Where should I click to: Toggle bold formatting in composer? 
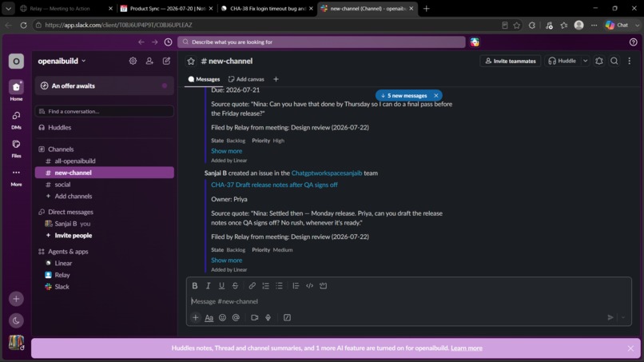click(195, 285)
